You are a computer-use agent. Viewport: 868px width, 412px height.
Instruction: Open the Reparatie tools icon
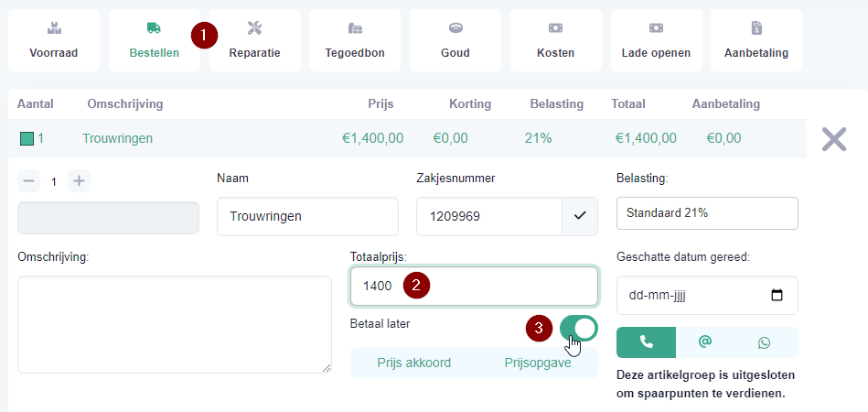coord(254,27)
